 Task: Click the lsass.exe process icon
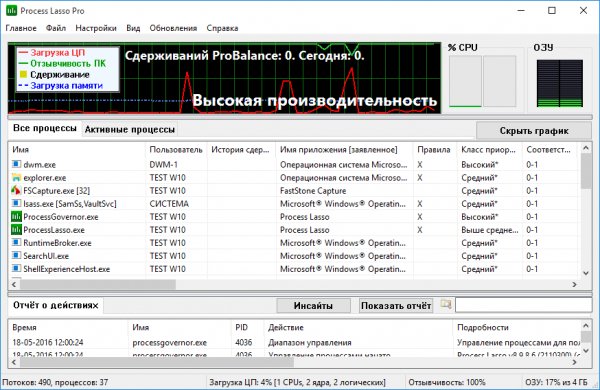[16, 203]
